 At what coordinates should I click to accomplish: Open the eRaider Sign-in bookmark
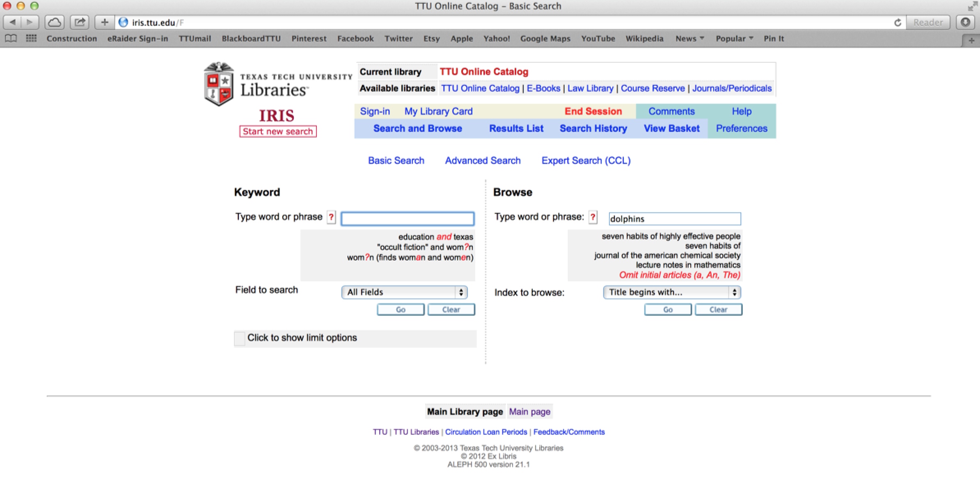pos(137,39)
